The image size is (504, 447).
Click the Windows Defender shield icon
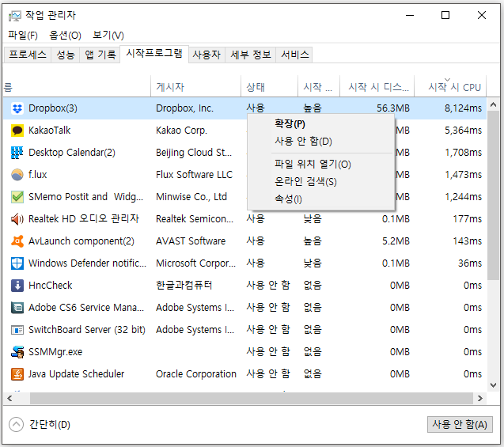click(x=17, y=263)
